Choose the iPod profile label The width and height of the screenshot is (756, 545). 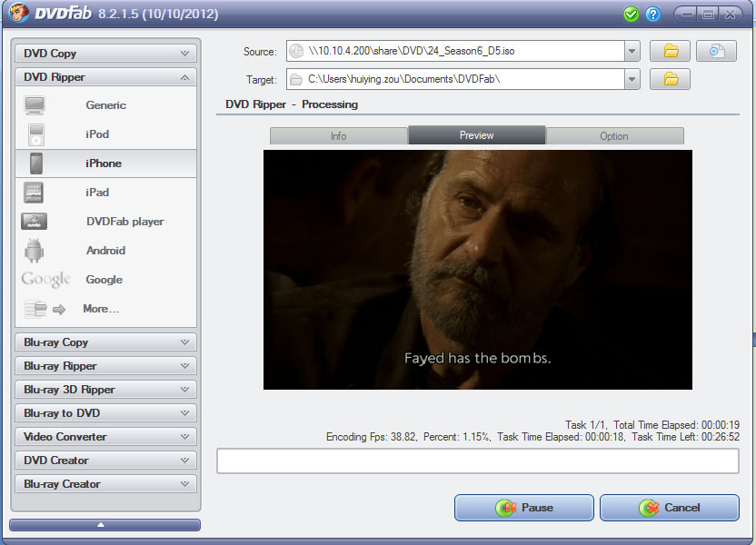[x=97, y=134]
